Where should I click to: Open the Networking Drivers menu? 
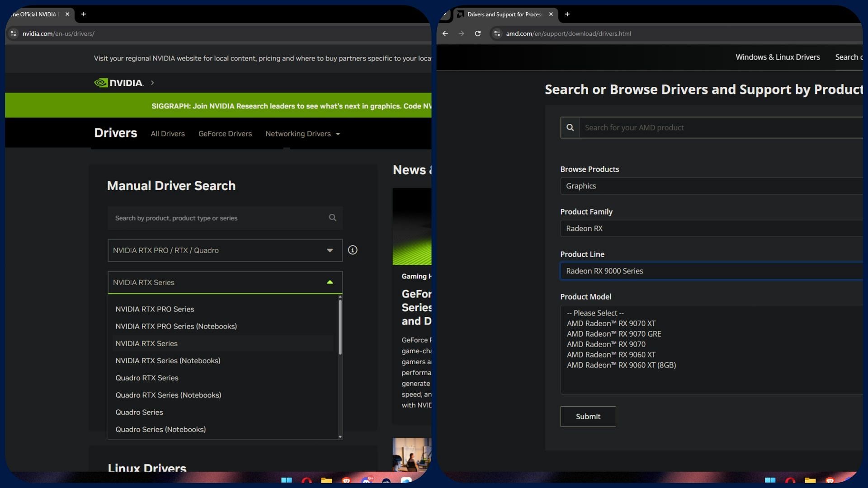point(302,134)
